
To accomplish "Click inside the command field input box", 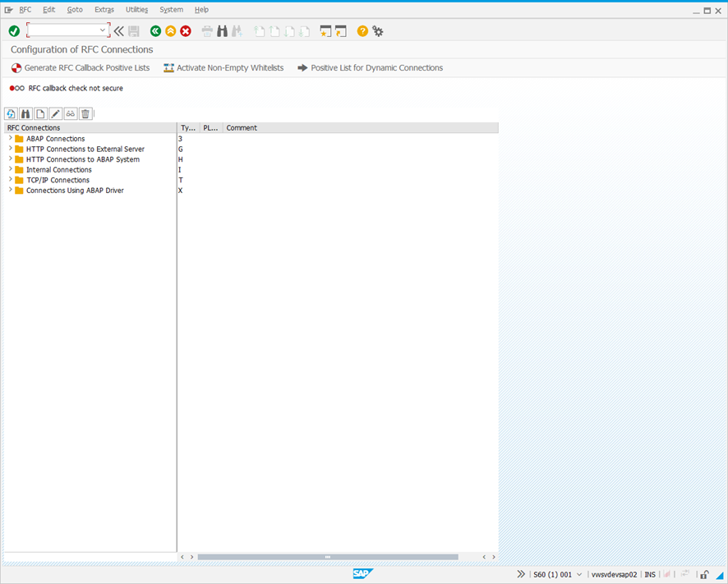I will [x=62, y=30].
